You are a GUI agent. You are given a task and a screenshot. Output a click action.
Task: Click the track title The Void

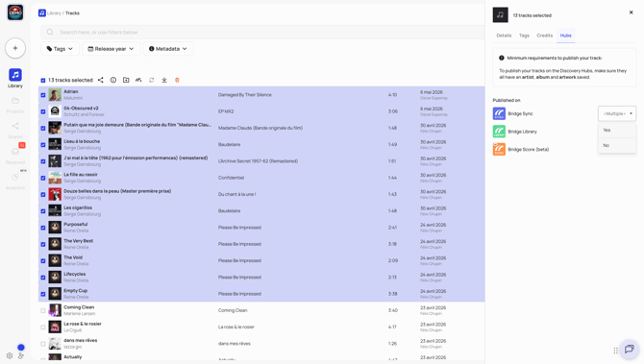(73, 257)
